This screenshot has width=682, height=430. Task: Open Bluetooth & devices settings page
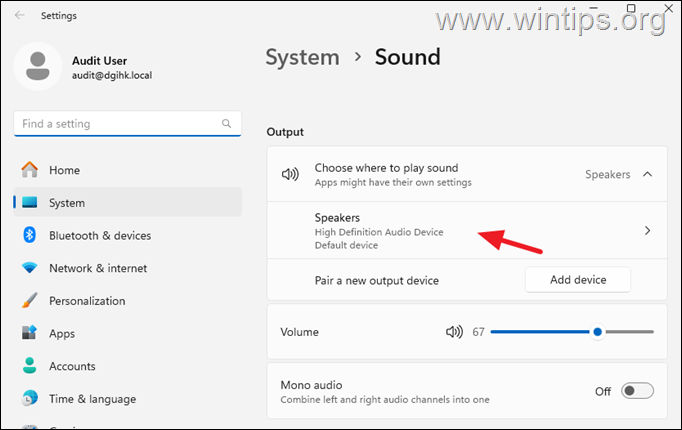coord(100,236)
